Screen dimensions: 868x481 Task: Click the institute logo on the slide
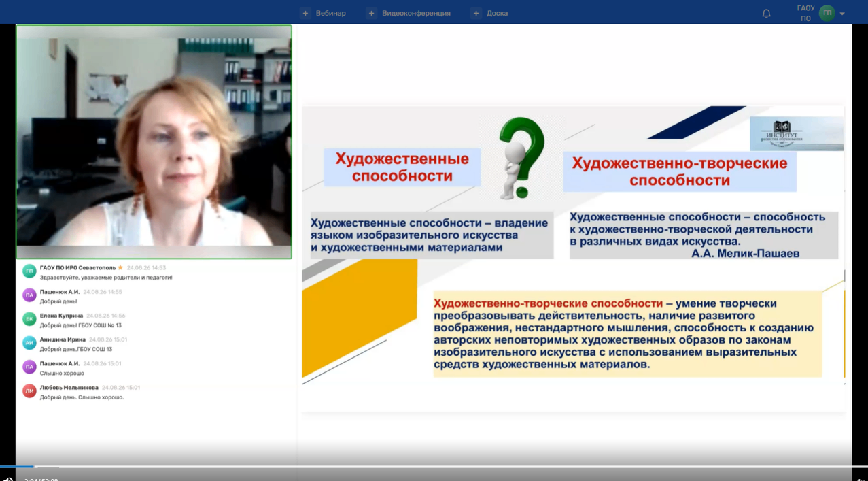(797, 133)
